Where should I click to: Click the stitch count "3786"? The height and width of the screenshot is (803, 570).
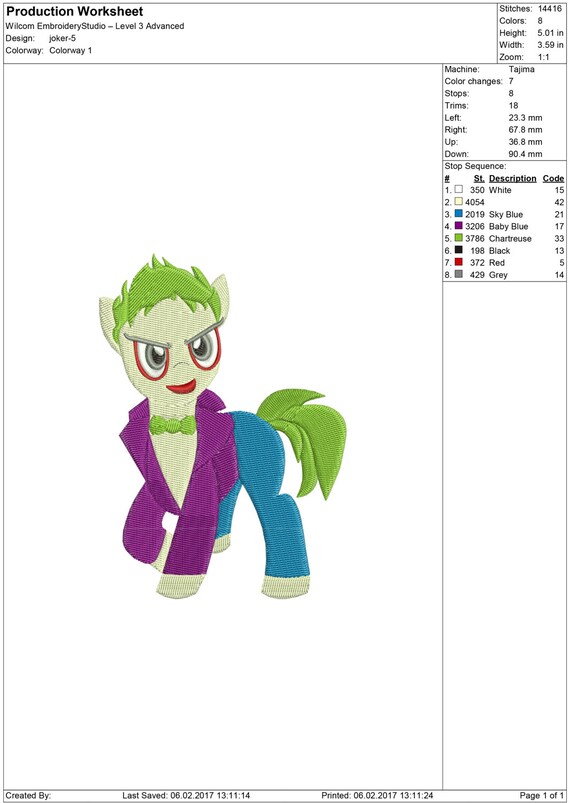(x=475, y=239)
